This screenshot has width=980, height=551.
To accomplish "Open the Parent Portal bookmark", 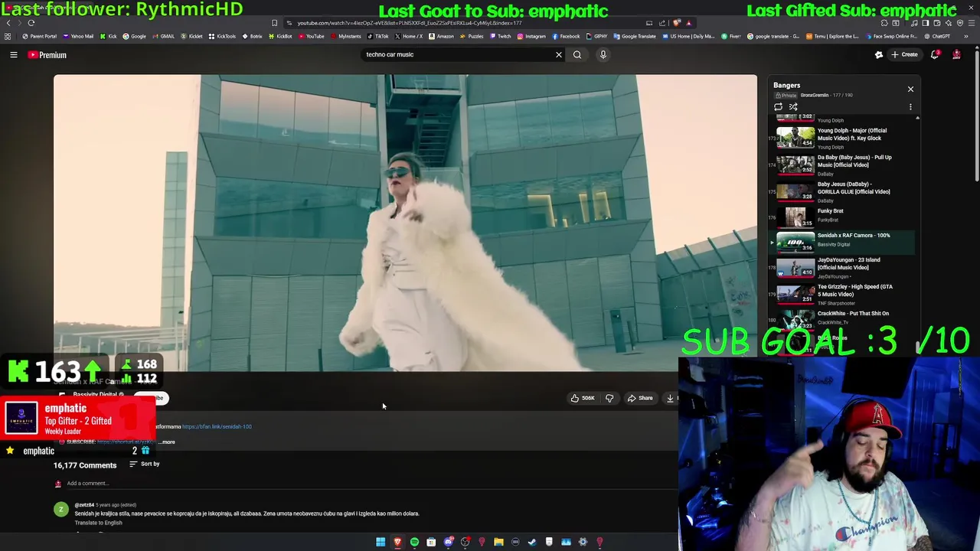I will pyautogui.click(x=40, y=36).
